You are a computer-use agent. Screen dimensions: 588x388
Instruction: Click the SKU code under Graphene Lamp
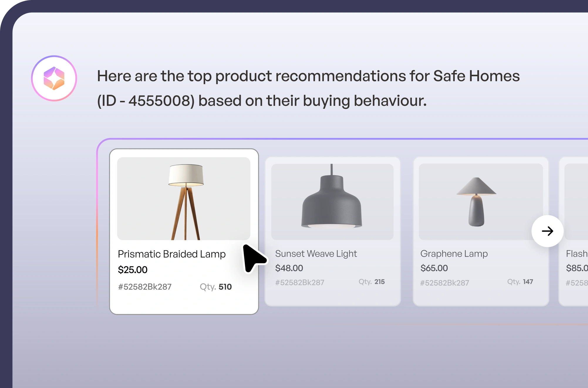[x=445, y=283]
